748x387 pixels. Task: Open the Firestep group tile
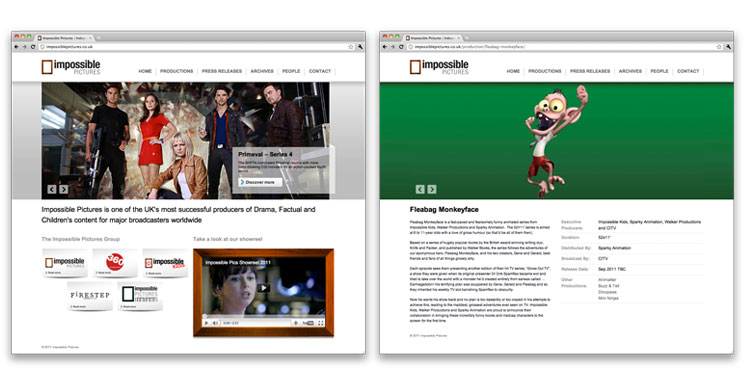90,296
